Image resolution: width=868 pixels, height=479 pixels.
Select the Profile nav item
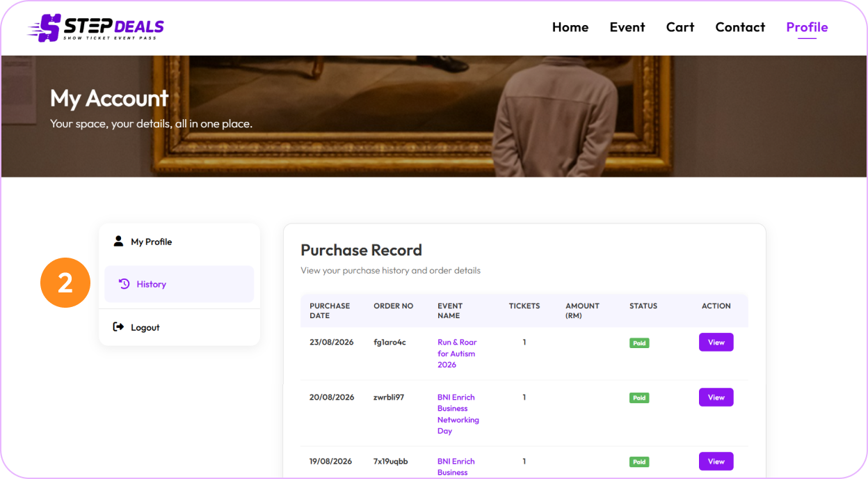click(x=807, y=27)
